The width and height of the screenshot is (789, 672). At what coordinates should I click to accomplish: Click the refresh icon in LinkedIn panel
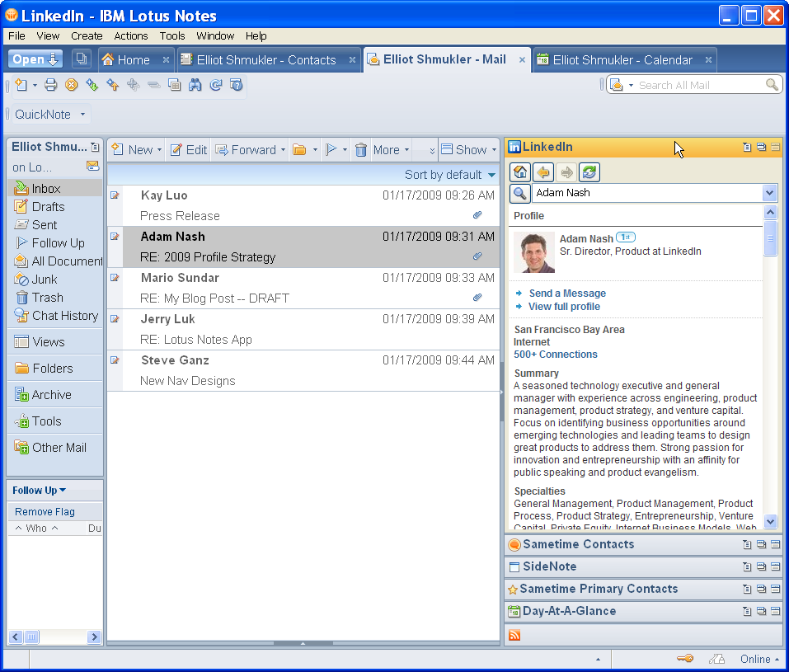(x=589, y=172)
